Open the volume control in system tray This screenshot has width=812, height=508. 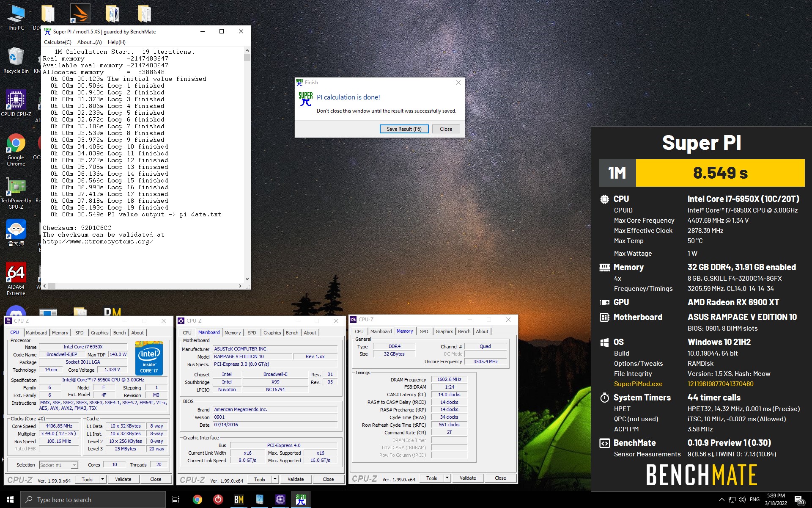742,500
